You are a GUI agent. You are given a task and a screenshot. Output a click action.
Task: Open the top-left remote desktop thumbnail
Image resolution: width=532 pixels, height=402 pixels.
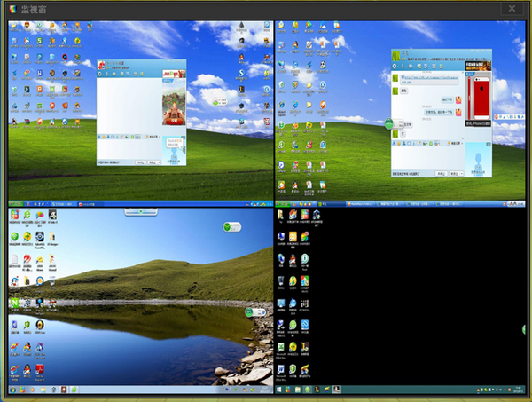coord(140,114)
